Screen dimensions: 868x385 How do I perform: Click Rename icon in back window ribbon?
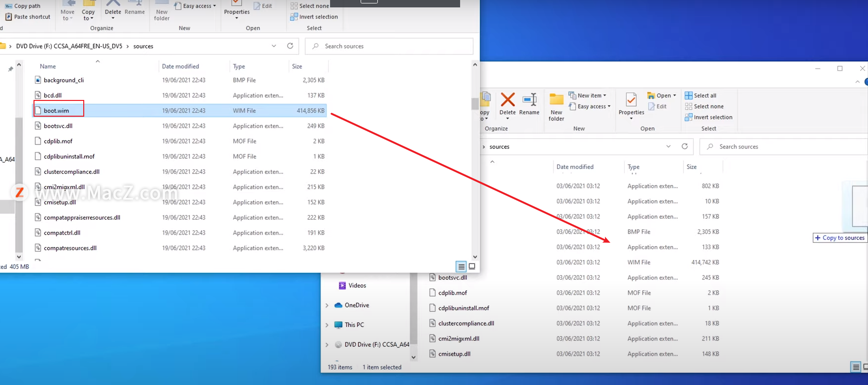coord(529,104)
